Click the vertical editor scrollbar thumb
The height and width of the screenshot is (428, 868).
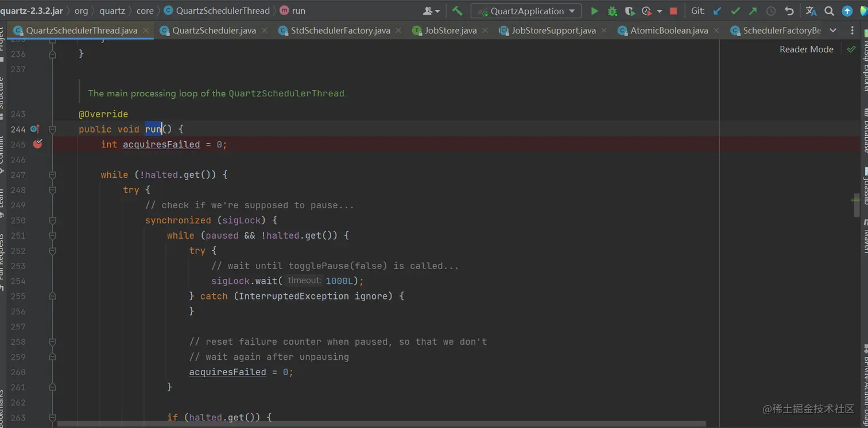click(857, 205)
